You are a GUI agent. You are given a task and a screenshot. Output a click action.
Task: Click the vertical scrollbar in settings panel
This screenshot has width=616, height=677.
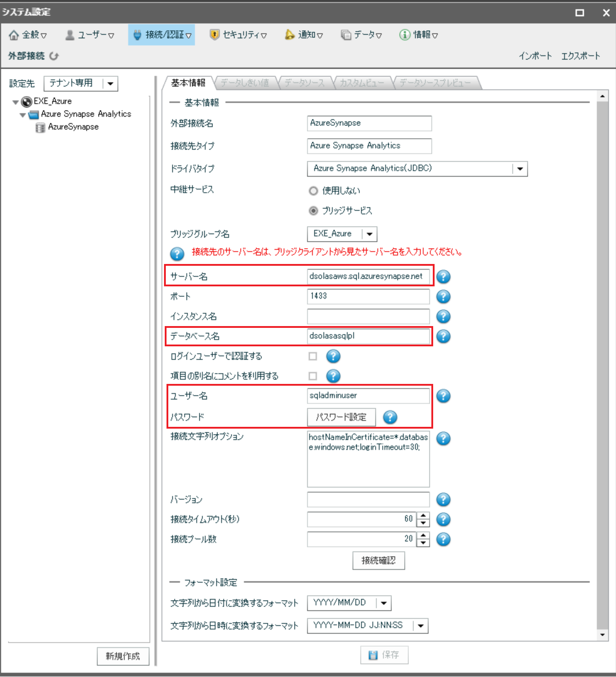pyautogui.click(x=602, y=355)
